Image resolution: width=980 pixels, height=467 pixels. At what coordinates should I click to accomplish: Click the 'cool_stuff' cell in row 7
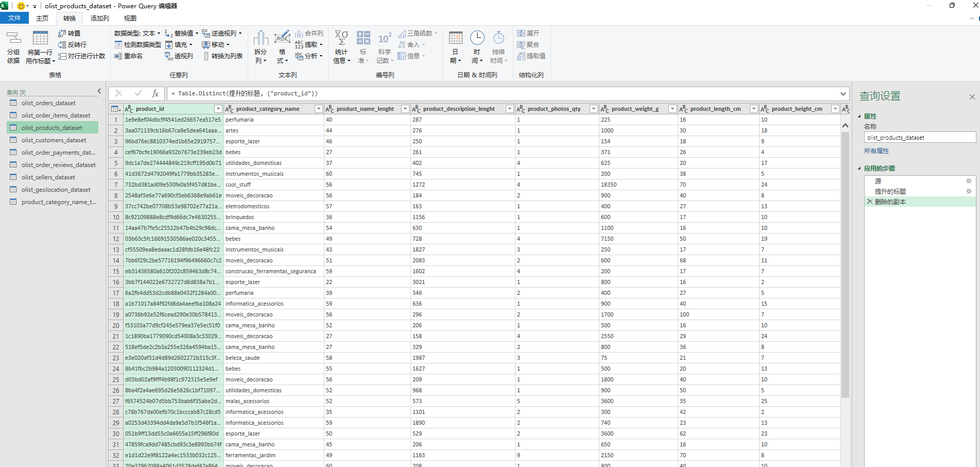[273, 185]
